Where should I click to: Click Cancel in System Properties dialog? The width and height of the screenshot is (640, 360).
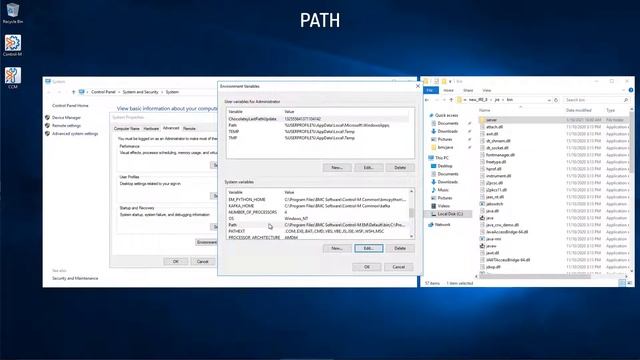[x=202, y=262]
